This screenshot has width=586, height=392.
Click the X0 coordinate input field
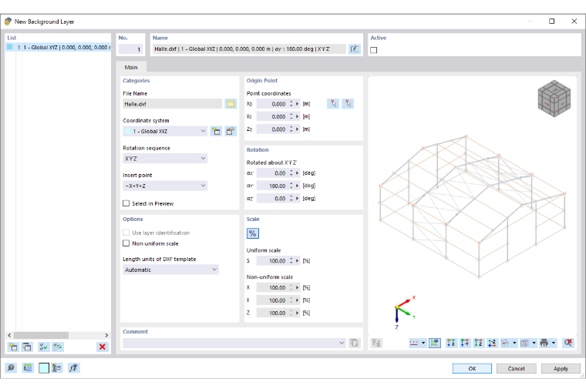pyautogui.click(x=272, y=104)
